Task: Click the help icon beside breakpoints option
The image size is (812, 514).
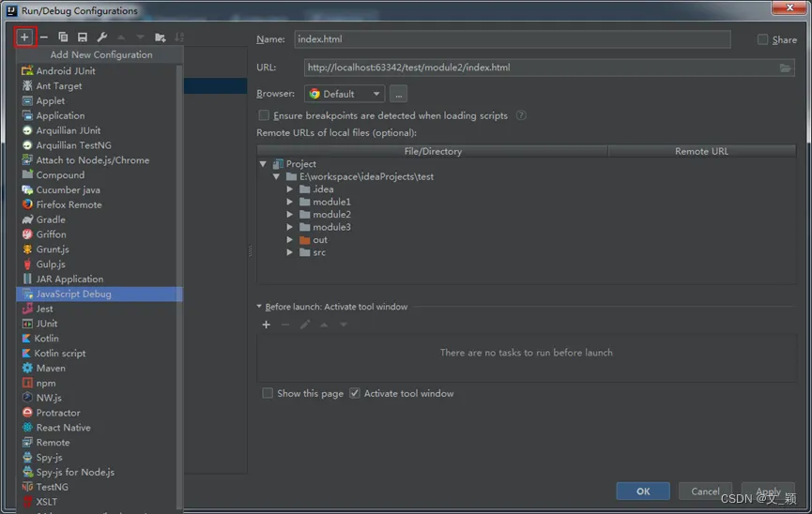Action: (521, 115)
